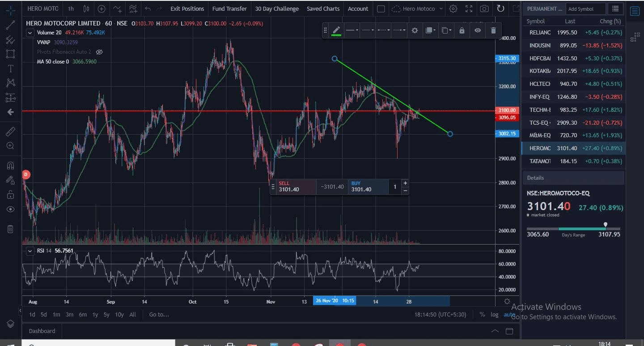The width and height of the screenshot is (644, 346).
Task: Click the redo arrow
Action: point(160,8)
